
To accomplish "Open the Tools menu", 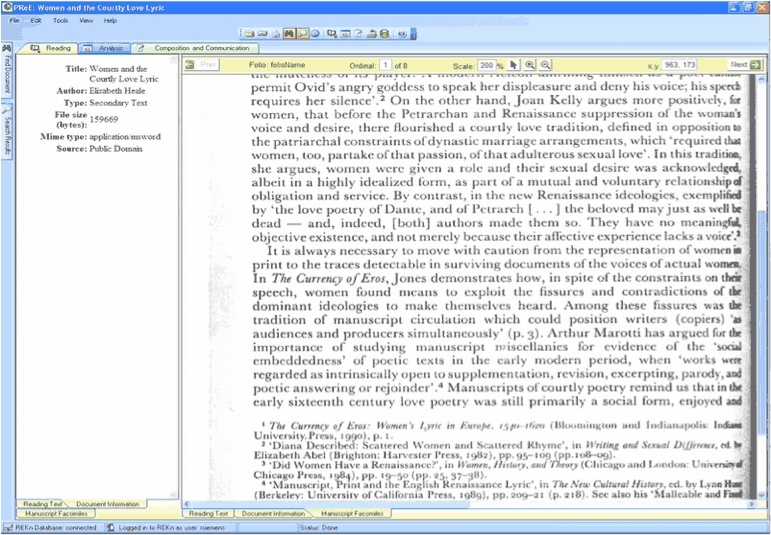I will click(x=60, y=21).
